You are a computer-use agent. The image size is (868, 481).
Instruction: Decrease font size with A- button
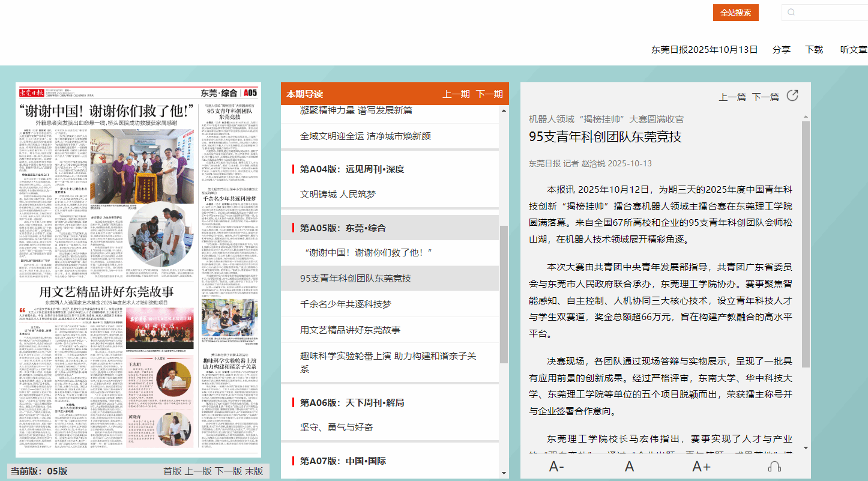click(556, 467)
